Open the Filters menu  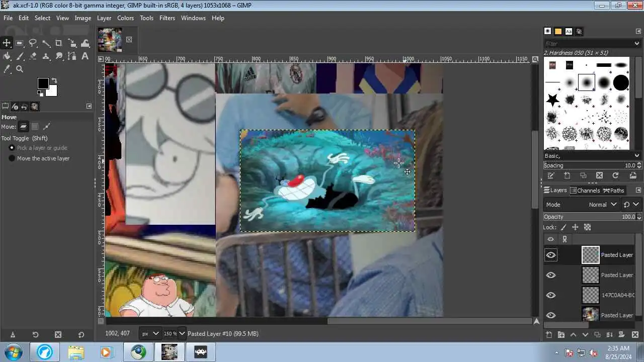pyautogui.click(x=167, y=18)
